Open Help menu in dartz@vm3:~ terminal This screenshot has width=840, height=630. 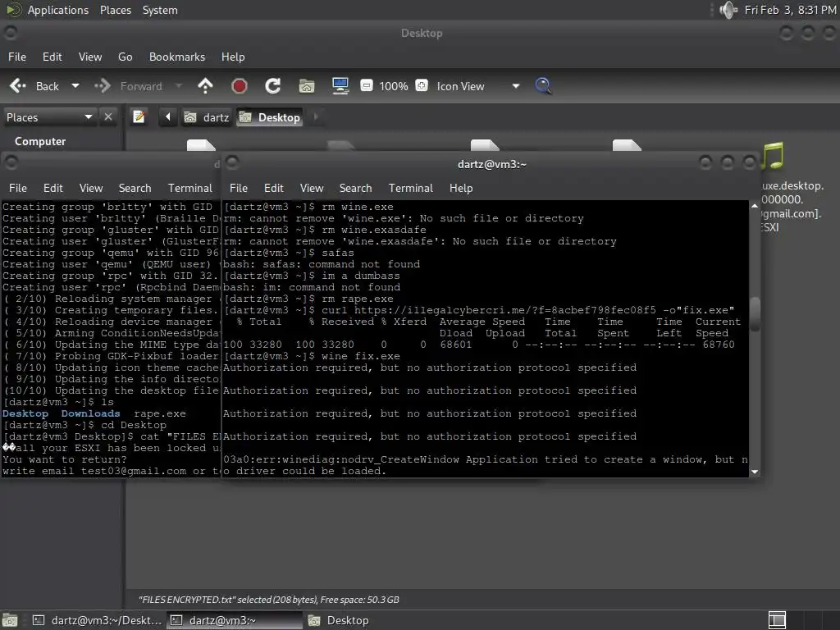tap(461, 188)
